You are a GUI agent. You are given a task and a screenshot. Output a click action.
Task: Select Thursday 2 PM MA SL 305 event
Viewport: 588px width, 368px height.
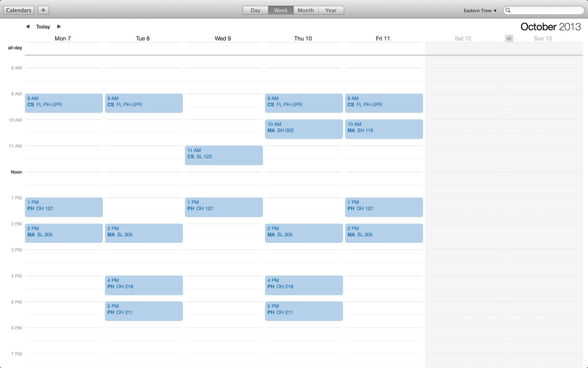click(304, 233)
